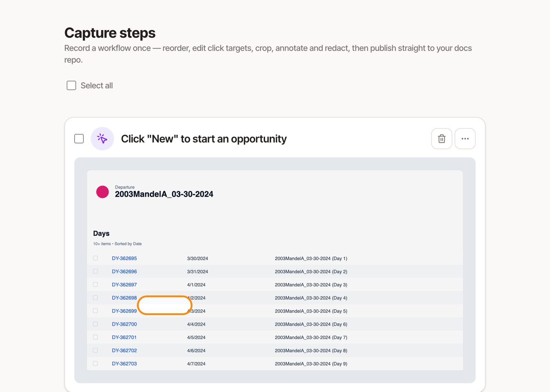This screenshot has width=550, height=392.
Task: Delete the step with the trash icon
Action: [x=442, y=139]
